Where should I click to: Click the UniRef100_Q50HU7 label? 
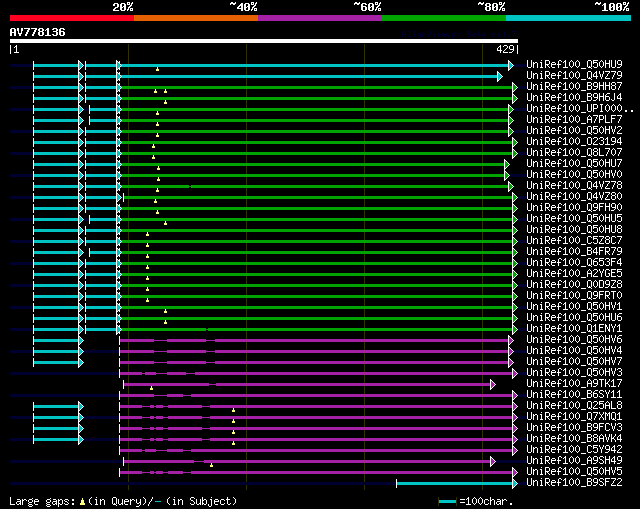click(x=574, y=163)
